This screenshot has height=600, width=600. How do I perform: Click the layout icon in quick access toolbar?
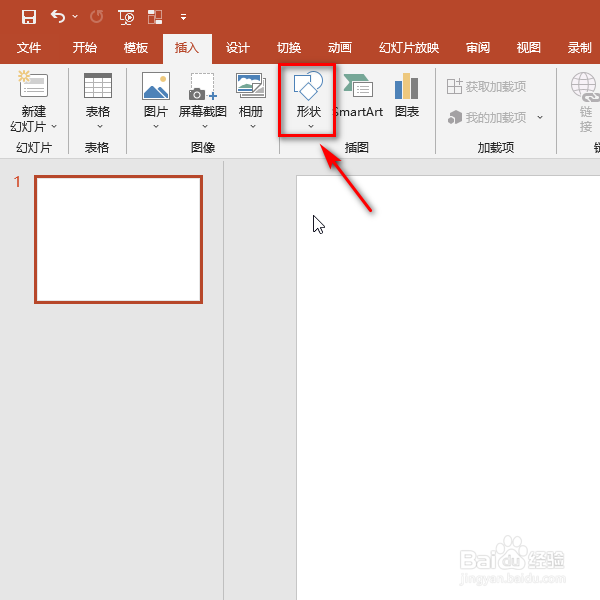coord(155,17)
